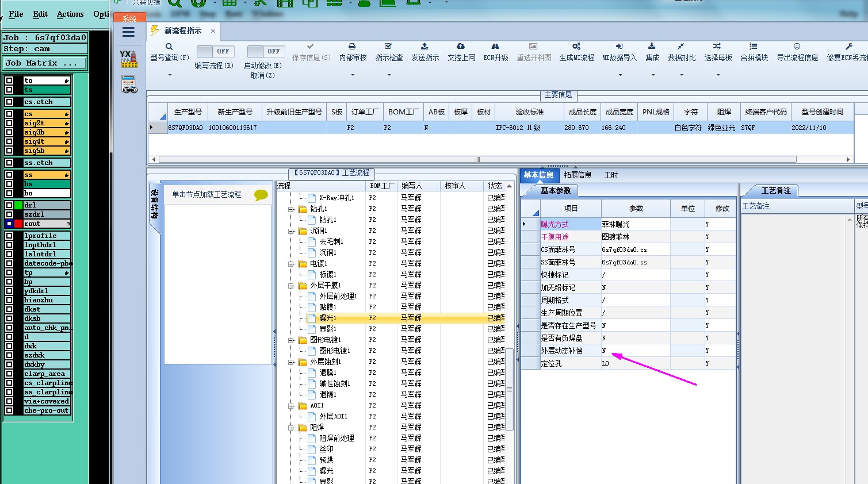This screenshot has height=484, width=868.
Task: Click the 保存信息 checkmark icon
Action: coord(311,46)
